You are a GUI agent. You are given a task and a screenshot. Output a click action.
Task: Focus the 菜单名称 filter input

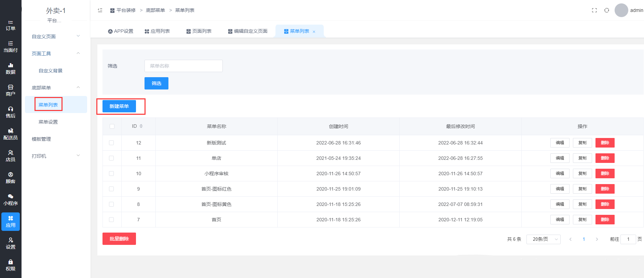tap(183, 66)
